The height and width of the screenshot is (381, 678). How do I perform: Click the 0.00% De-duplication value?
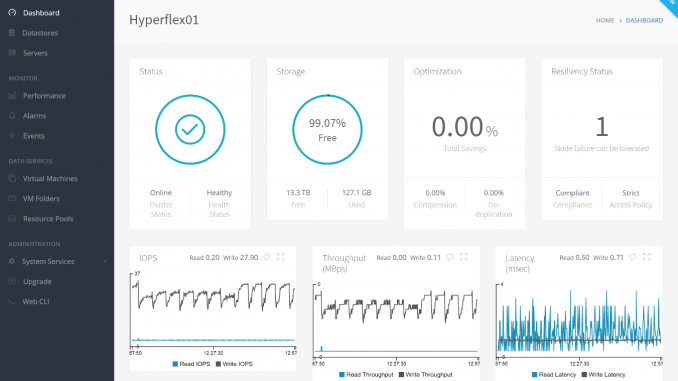coord(493,193)
